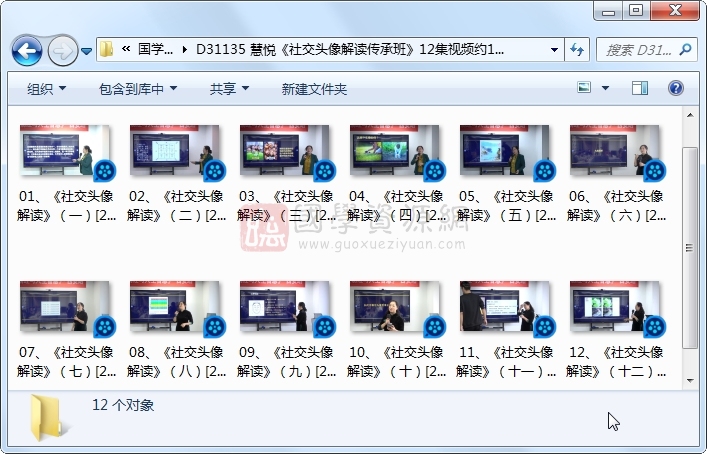Click the D31135 慧悦 folder breadcrumb
Image resolution: width=707 pixels, height=454 pixels.
pos(350,49)
